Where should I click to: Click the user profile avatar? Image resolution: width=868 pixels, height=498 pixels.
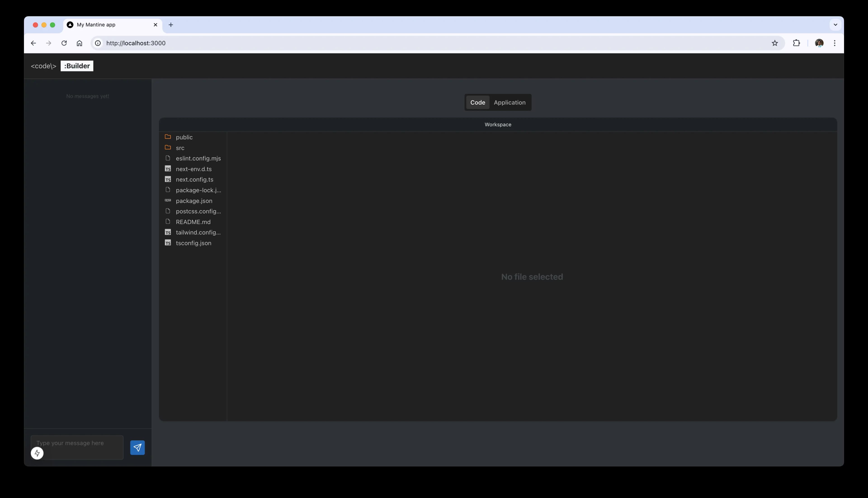point(819,43)
